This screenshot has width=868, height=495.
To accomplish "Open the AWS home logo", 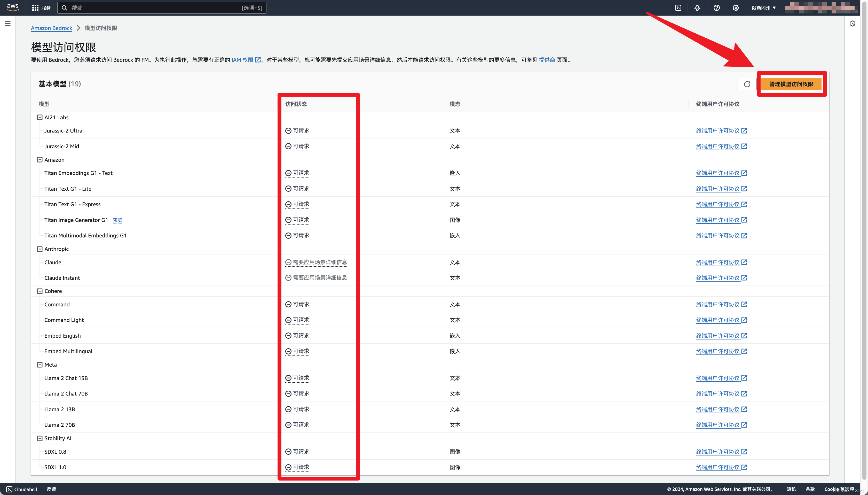I will 13,7.
